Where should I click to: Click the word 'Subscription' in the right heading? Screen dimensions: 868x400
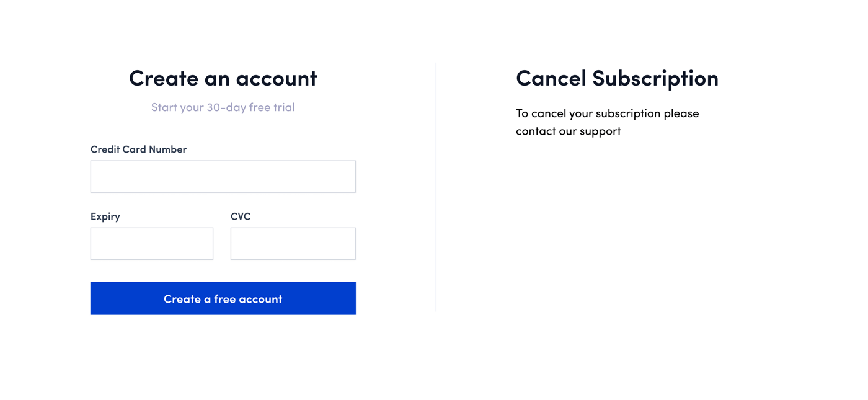(x=655, y=79)
